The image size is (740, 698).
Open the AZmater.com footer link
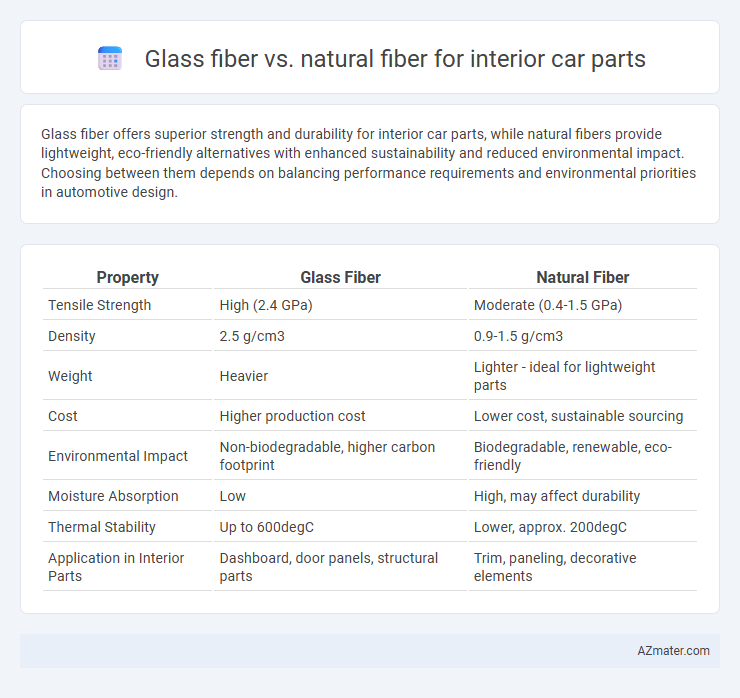(x=673, y=651)
